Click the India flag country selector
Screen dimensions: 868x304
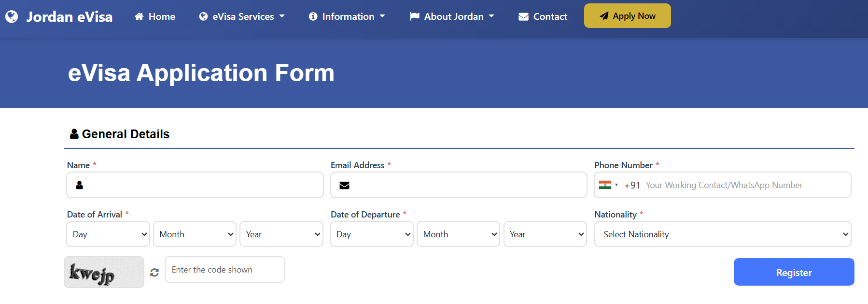608,185
